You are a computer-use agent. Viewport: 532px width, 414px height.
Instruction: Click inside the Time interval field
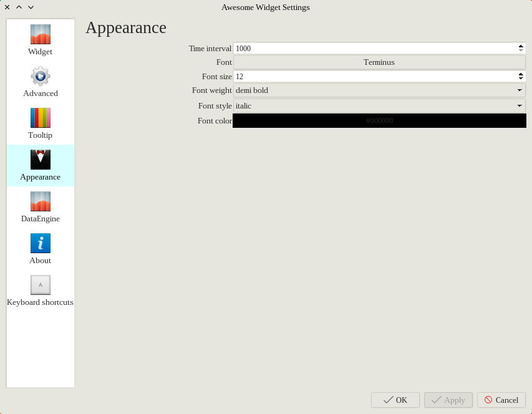(x=374, y=49)
